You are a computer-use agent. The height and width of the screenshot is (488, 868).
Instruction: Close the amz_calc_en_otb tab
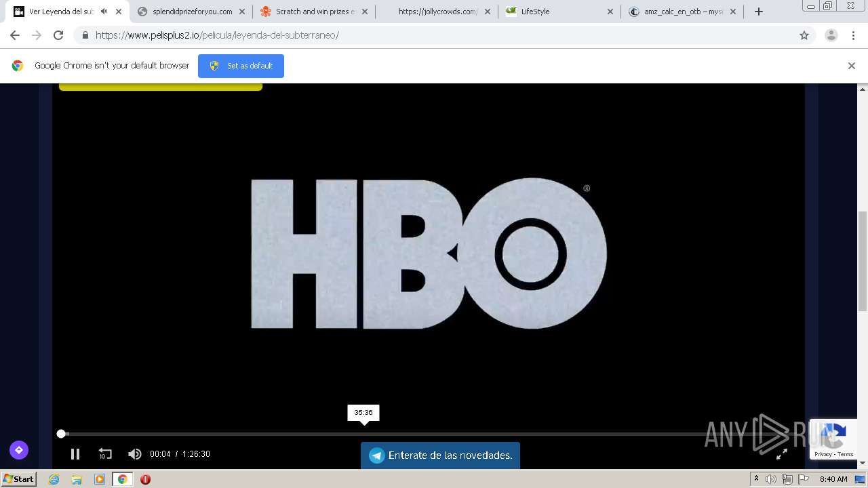click(733, 12)
